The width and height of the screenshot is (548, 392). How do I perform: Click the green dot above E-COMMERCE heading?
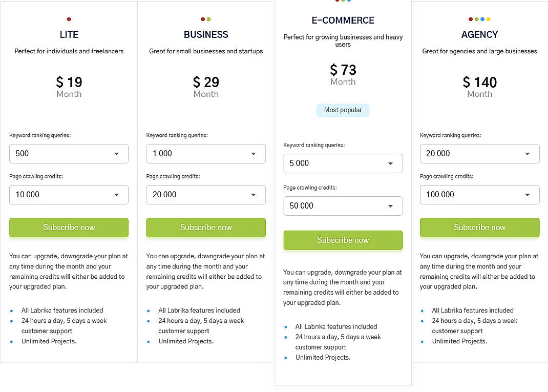(x=343, y=3)
